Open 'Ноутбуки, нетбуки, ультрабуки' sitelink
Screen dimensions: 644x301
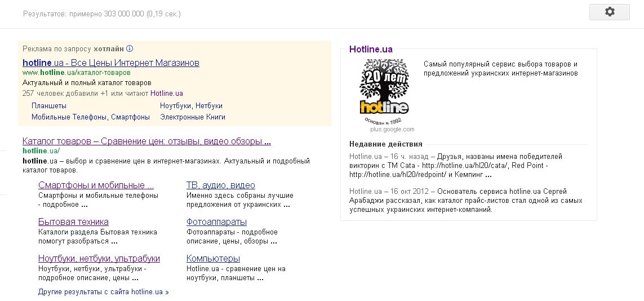coord(99,259)
